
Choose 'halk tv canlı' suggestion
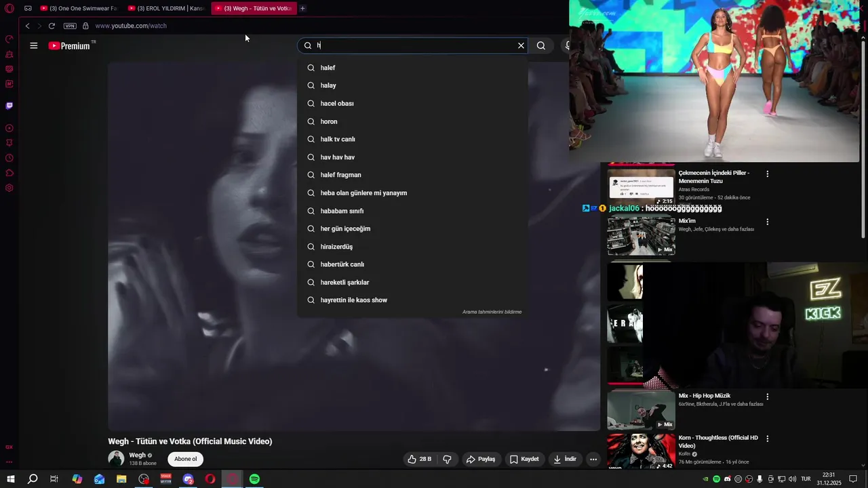tap(412, 139)
